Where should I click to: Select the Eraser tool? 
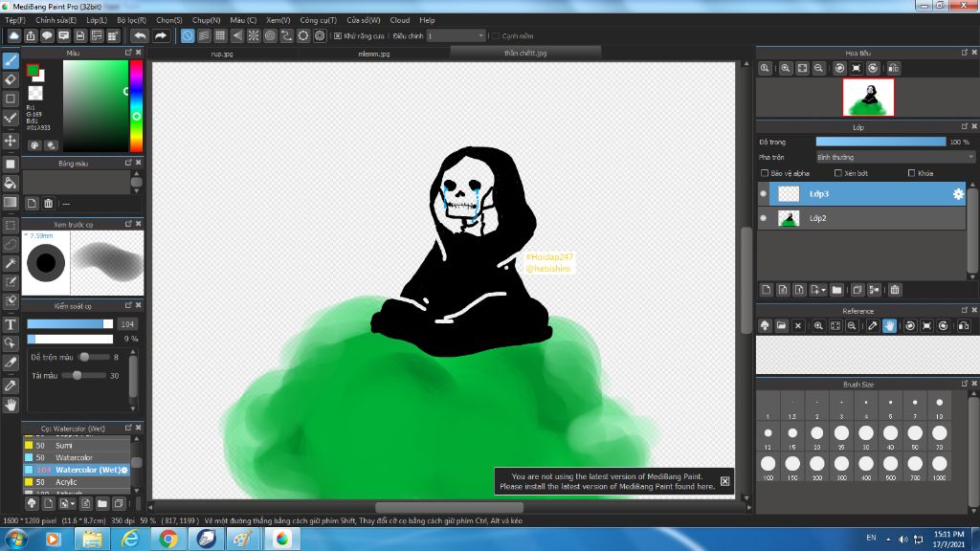pos(11,80)
